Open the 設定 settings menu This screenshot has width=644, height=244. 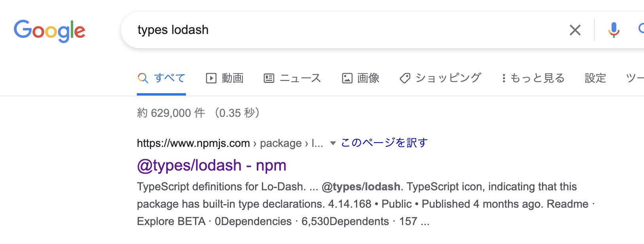(x=595, y=78)
